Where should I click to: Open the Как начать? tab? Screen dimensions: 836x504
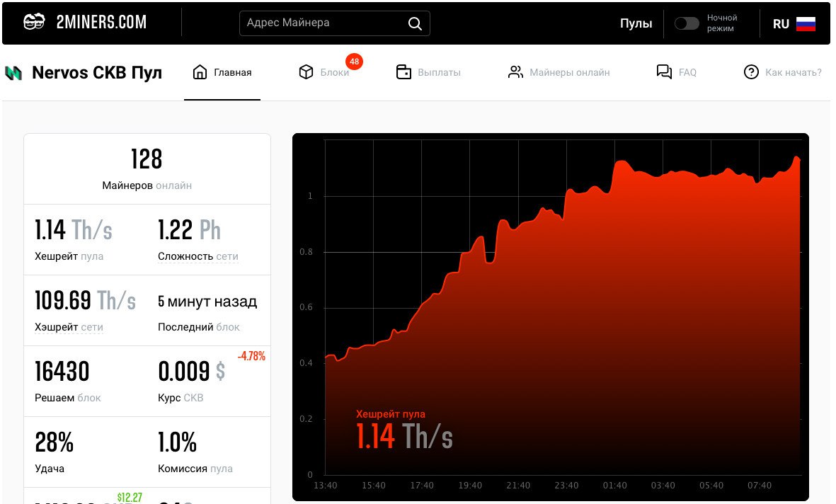[783, 72]
